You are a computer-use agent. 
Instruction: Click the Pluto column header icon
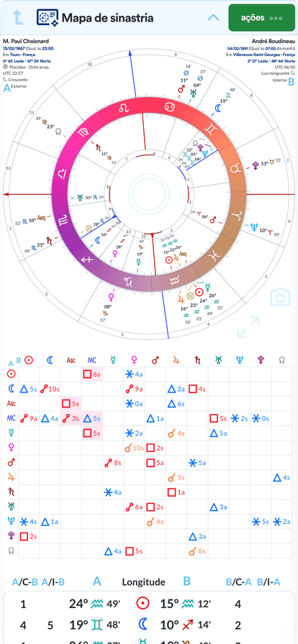pyautogui.click(x=261, y=360)
